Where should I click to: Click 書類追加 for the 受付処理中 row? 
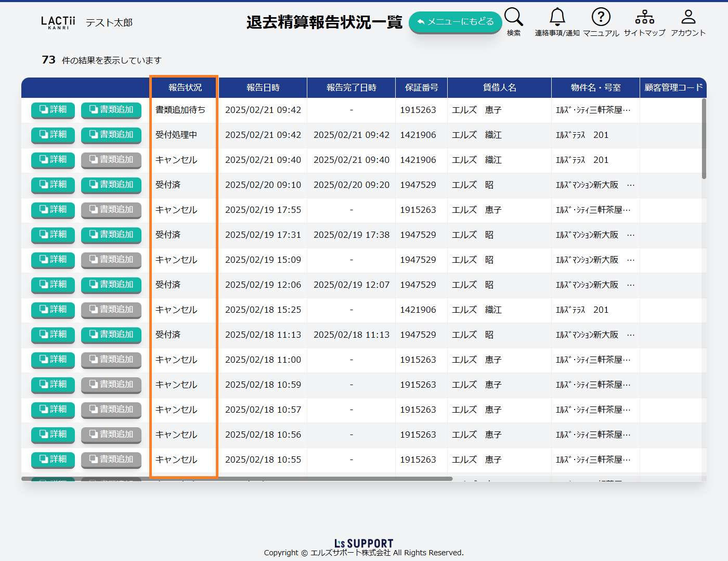111,135
